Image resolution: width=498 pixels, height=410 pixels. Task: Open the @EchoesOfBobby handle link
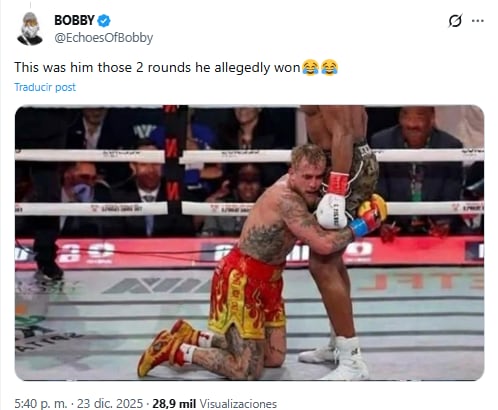(104, 38)
